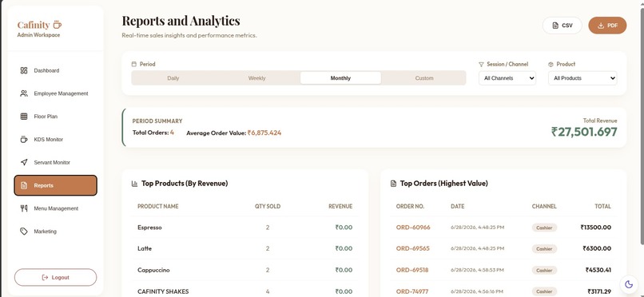Click the ORDER NO. column header
This screenshot has width=644, height=297.
(411, 206)
